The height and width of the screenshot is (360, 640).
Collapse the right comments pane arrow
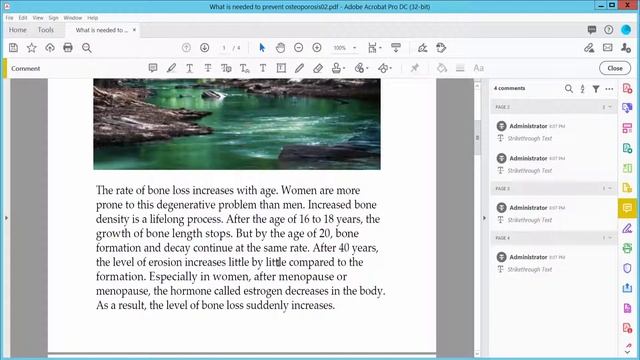[x=484, y=218]
